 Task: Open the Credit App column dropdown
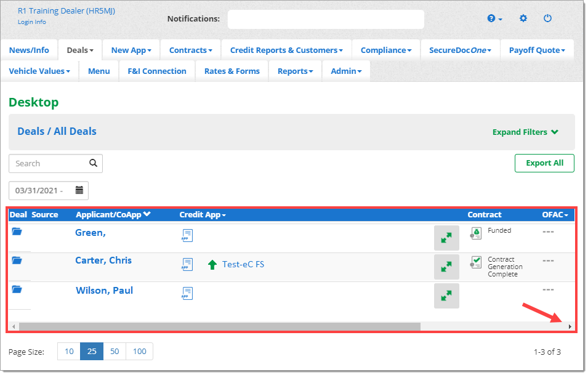point(203,215)
